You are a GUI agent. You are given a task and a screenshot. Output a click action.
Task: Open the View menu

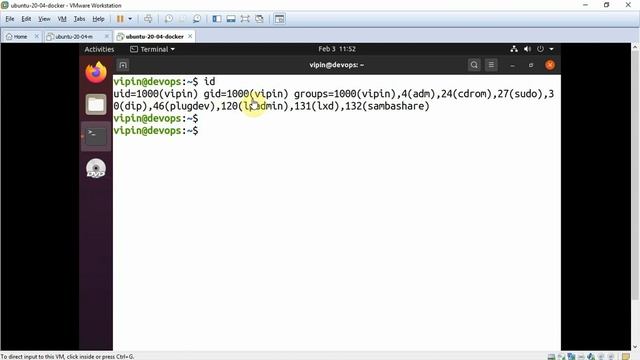44,19
